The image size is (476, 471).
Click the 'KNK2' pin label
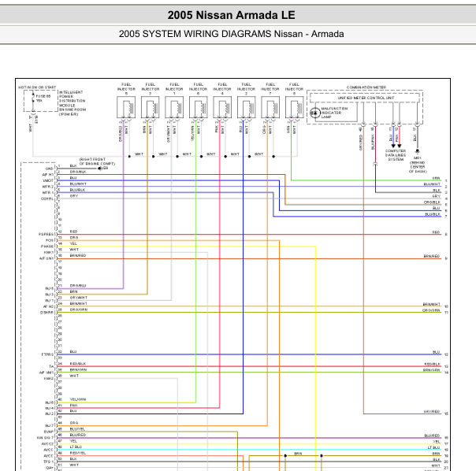click(49, 378)
